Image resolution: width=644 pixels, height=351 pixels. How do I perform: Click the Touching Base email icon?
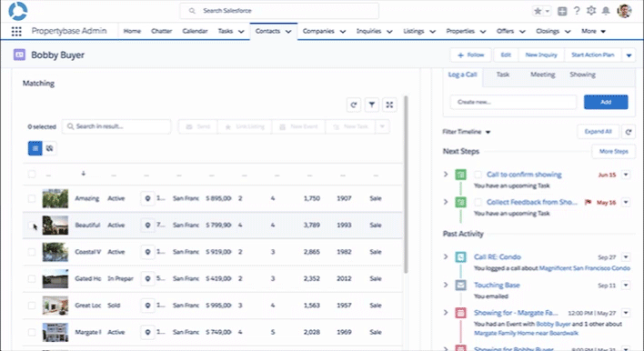(x=461, y=285)
